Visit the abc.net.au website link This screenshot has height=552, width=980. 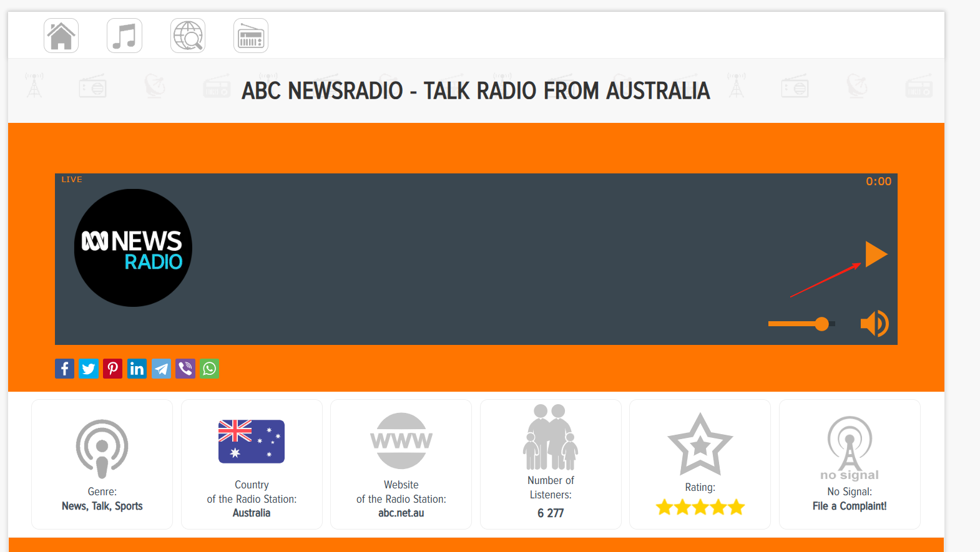tap(401, 513)
